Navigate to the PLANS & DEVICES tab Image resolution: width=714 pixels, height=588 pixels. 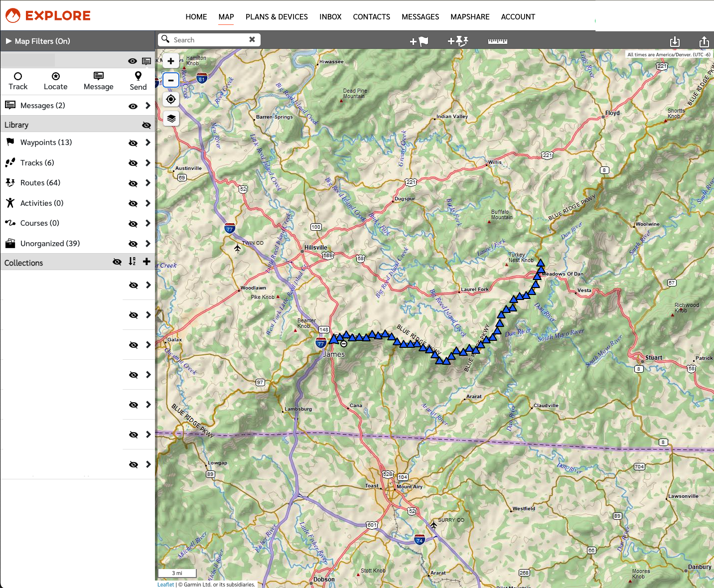click(277, 16)
